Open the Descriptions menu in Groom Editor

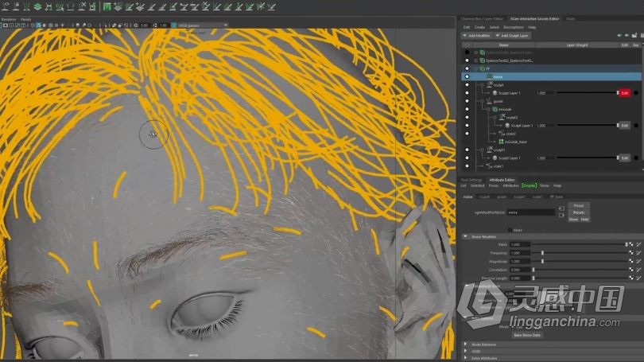click(x=514, y=28)
